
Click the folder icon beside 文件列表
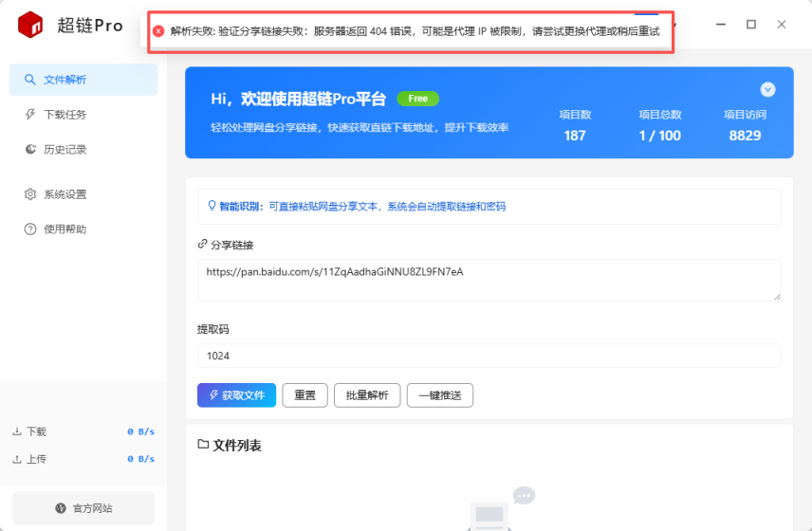[x=202, y=445]
